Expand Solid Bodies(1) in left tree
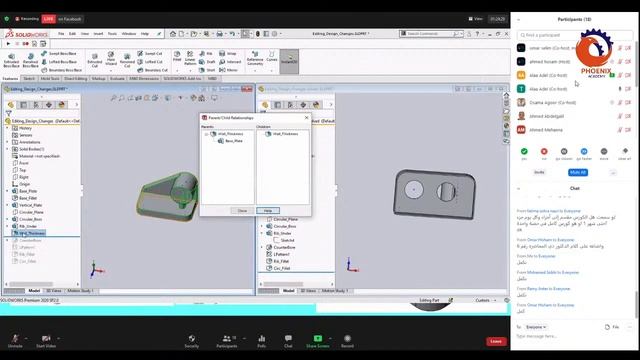 click(x=7, y=149)
